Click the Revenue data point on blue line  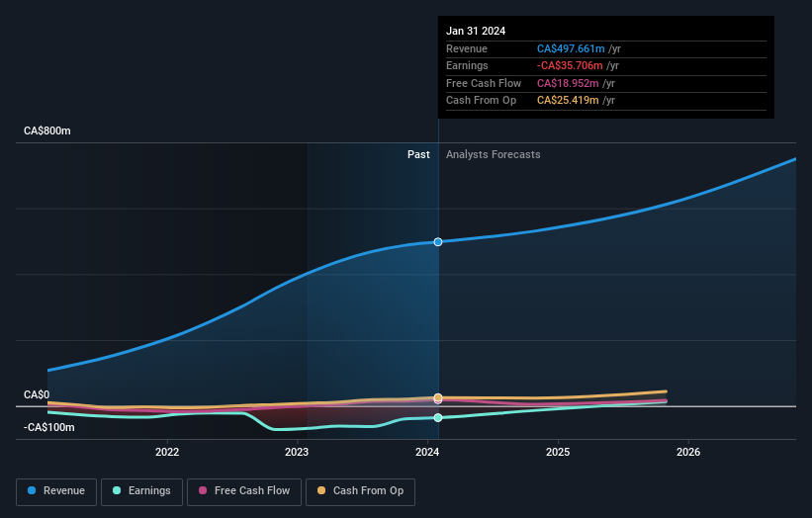point(438,242)
